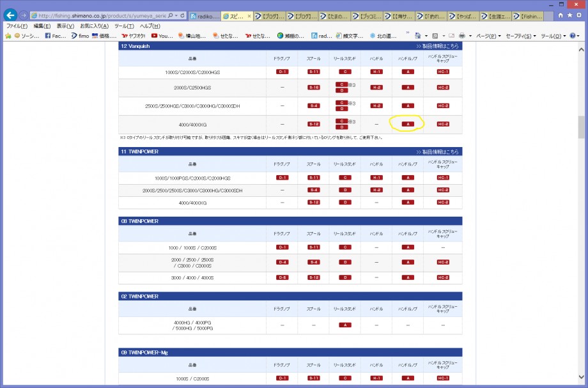Open the rad… bookmark in favorites bar
Viewport: 588px width, 388px height.
pyautogui.click(x=321, y=36)
